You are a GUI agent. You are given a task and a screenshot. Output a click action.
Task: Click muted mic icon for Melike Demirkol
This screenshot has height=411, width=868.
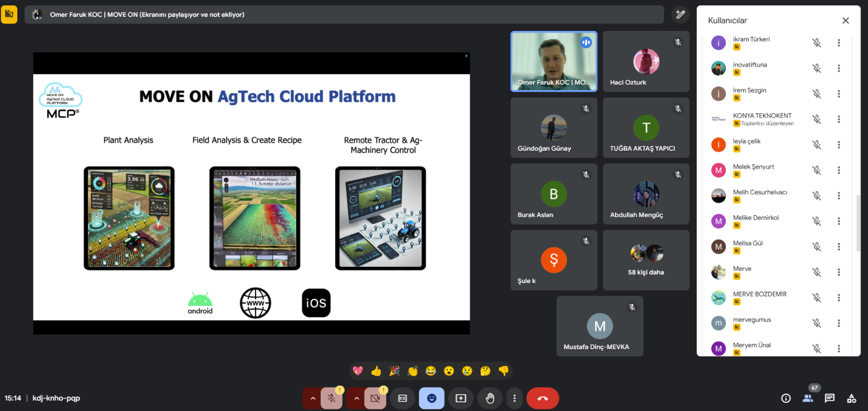point(816,221)
